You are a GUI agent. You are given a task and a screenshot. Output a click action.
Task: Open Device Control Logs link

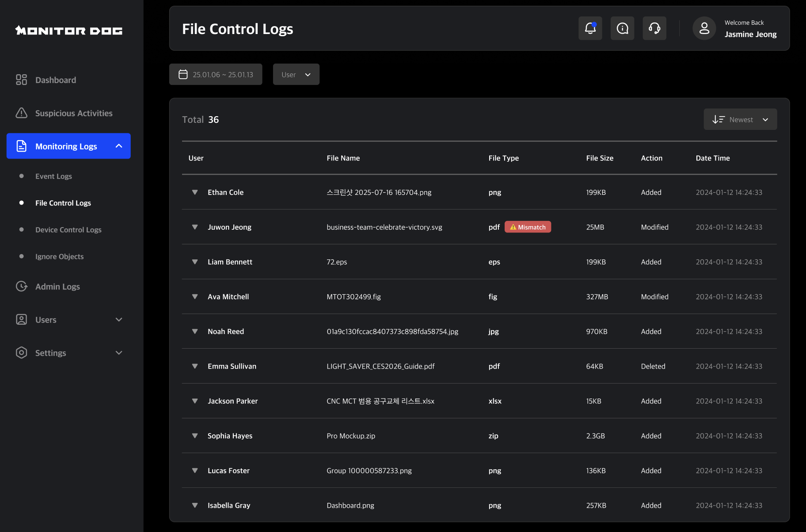coord(68,230)
